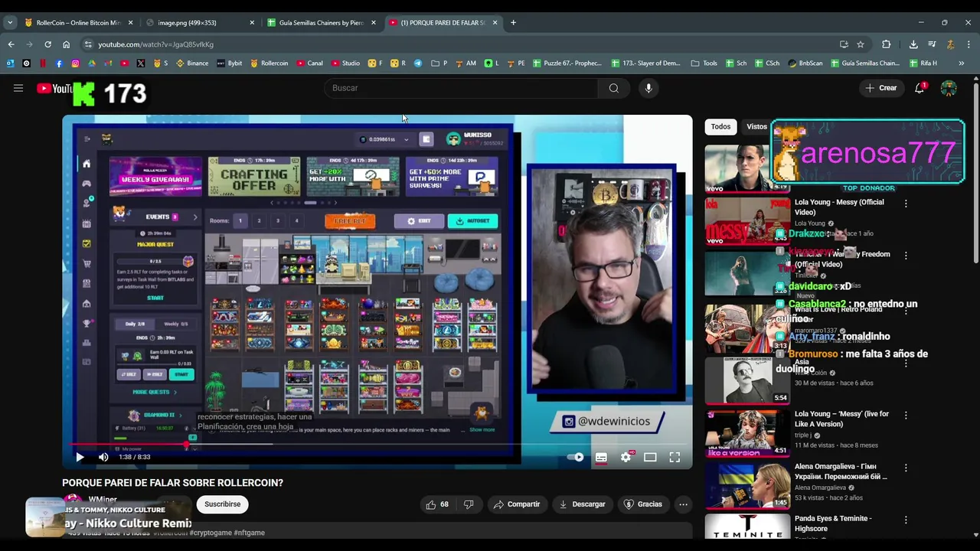Viewport: 980px width, 551px height.
Task: Focus the Buscar search field
Action: 461,88
